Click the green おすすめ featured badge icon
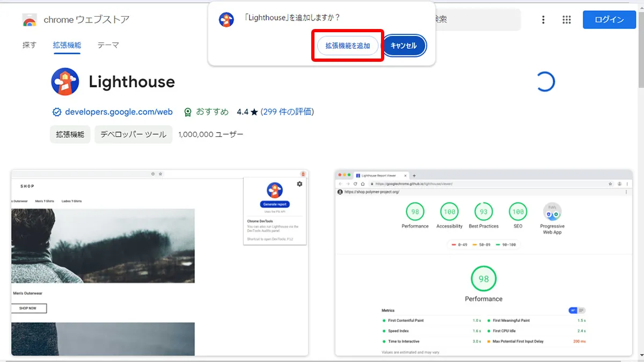 [x=188, y=112]
